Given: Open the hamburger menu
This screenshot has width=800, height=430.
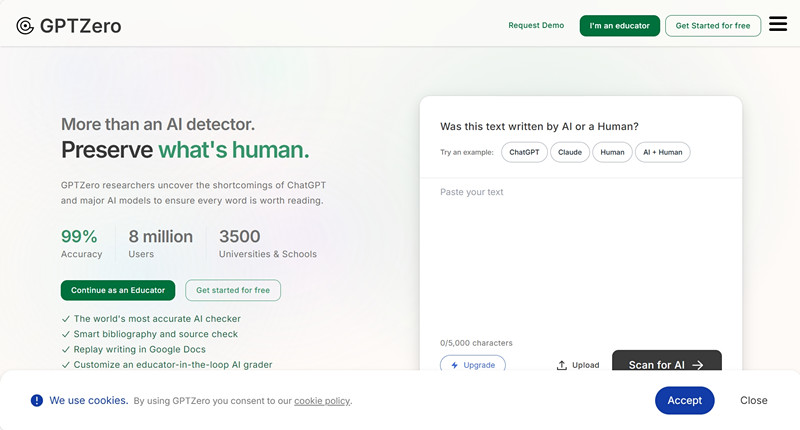Looking at the screenshot, I should coord(778,24).
